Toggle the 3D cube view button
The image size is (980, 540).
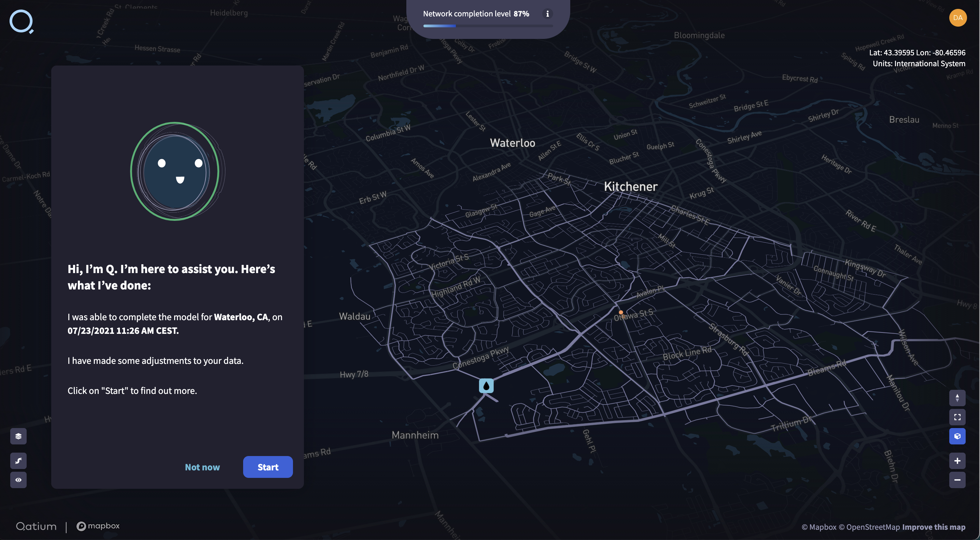957,436
